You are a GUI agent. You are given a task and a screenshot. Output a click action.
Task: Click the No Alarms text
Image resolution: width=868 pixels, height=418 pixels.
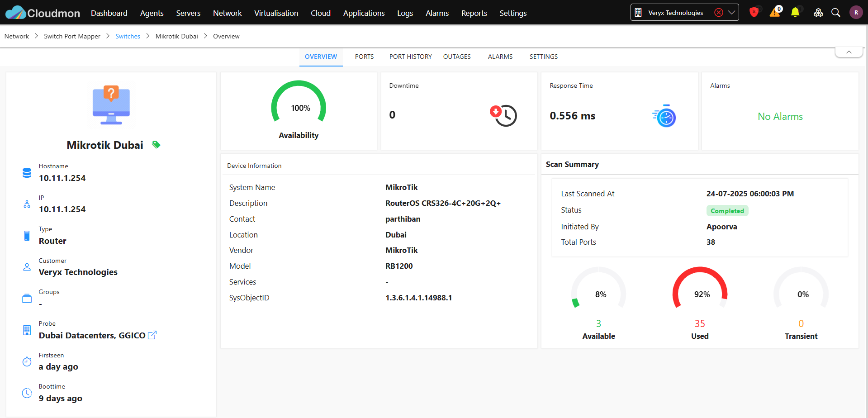(780, 117)
